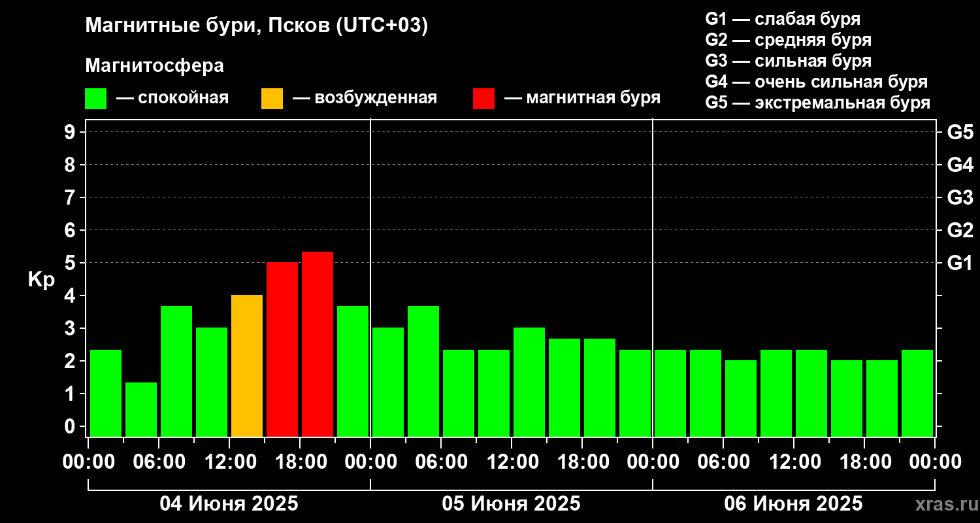Image resolution: width=980 pixels, height=523 pixels.
Task: Click the orange 'возбужденная' legend swatch
Action: pos(272,99)
